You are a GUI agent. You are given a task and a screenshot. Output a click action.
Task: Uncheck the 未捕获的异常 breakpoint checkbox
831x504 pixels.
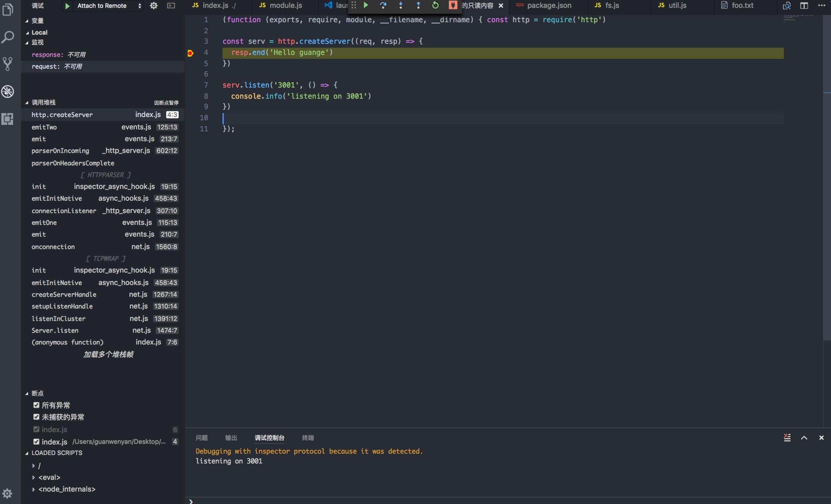click(x=36, y=417)
